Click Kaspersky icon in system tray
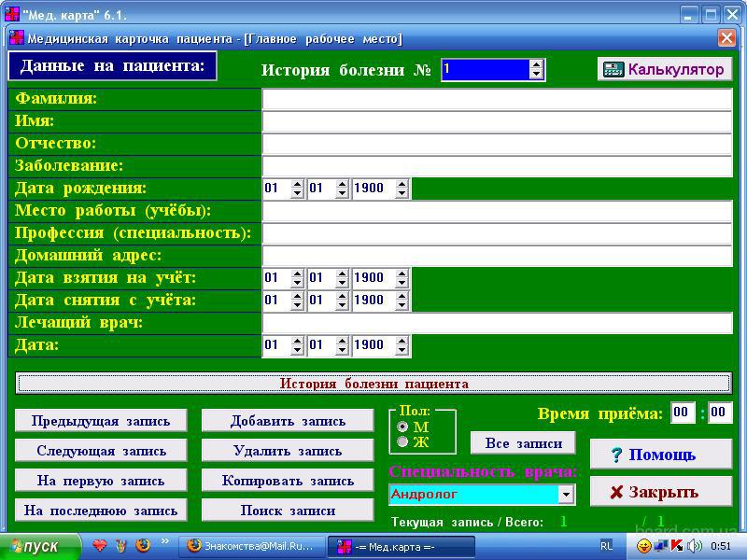 pos(677,546)
